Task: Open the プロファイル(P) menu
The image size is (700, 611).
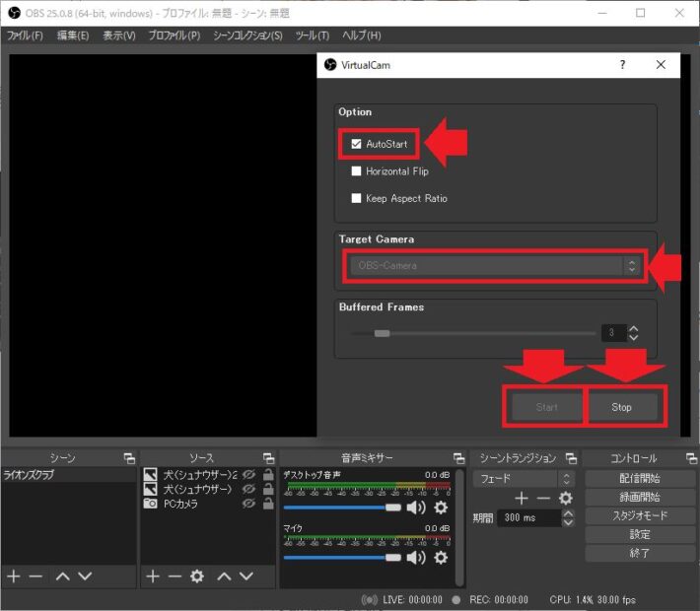Action: point(175,35)
